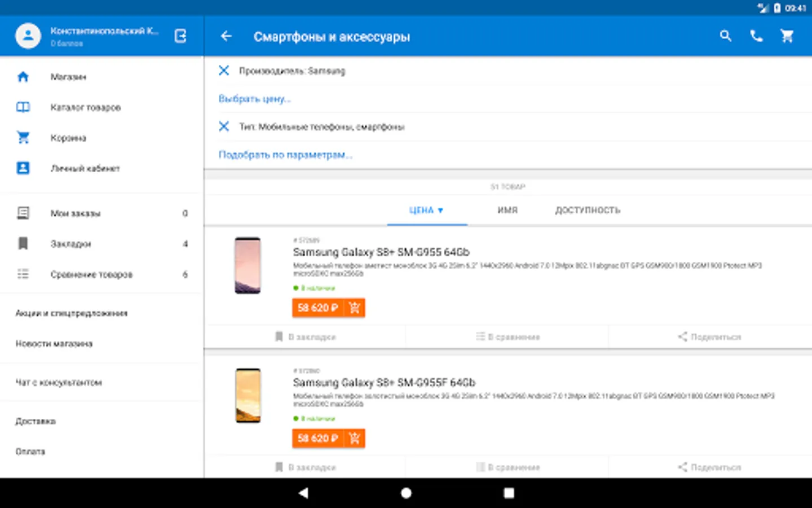The image size is (812, 508).
Task: Remove the Тип: Мобильные телефоны filter
Action: [x=224, y=126]
